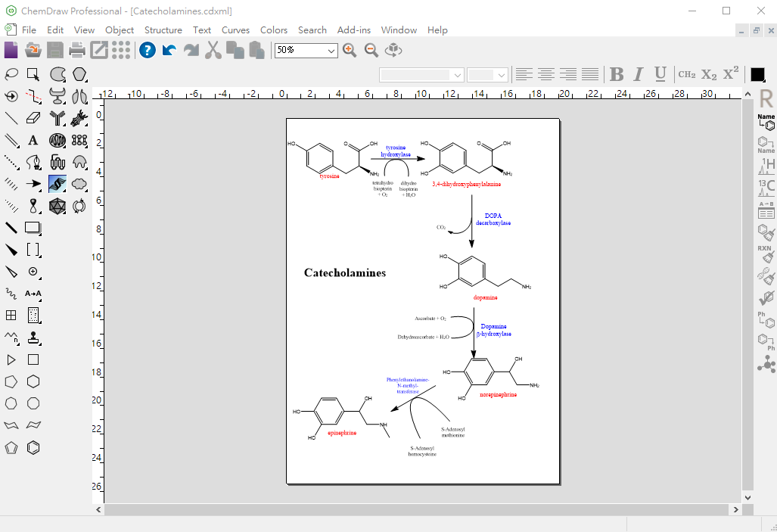The width and height of the screenshot is (777, 532).
Task: Open the antibody template tool
Action: 57,118
